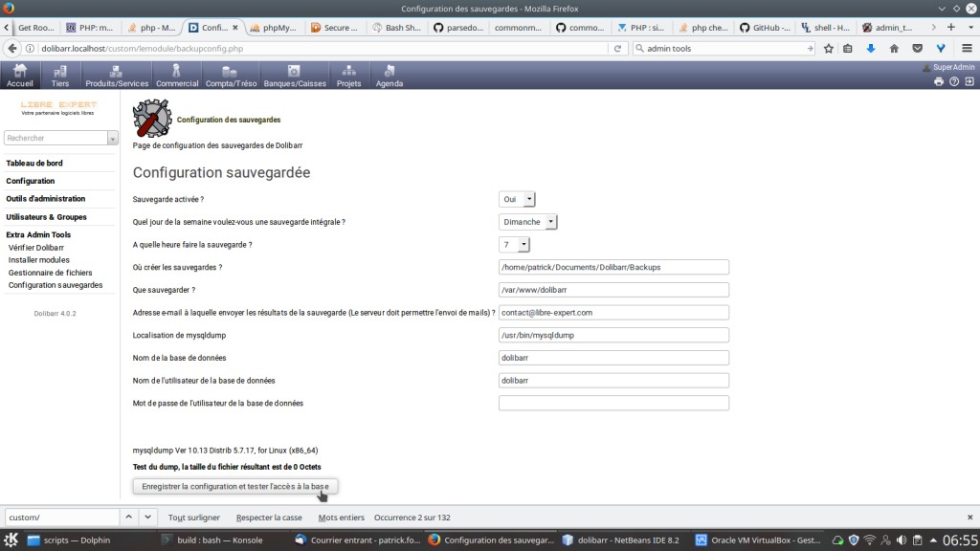Expand the Rechercher box dropdown arrow
The image size is (980, 551).
click(x=113, y=138)
